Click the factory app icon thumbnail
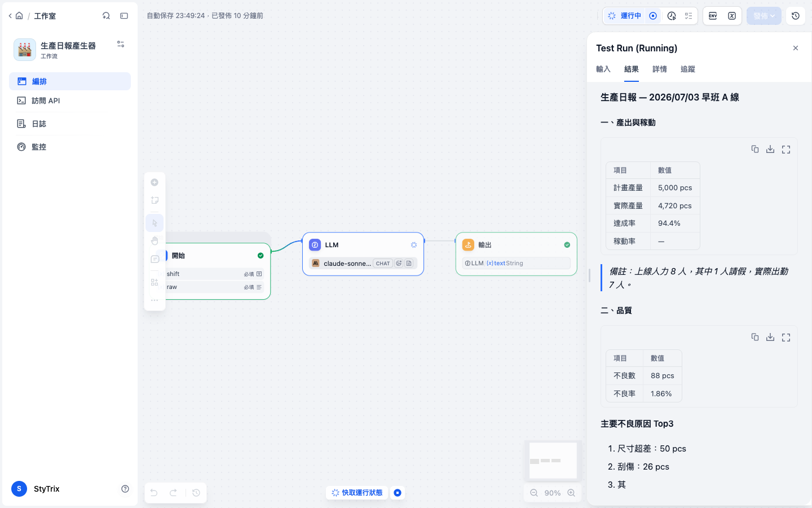 (x=25, y=50)
